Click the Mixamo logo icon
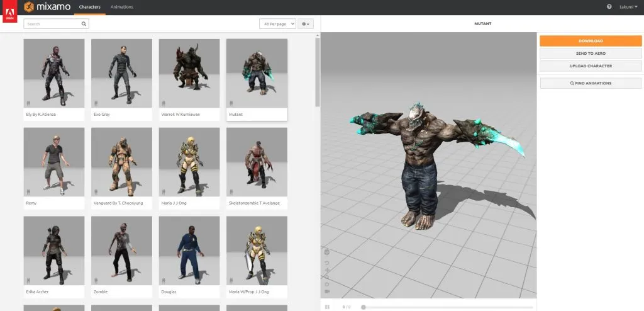The width and height of the screenshot is (644, 311). 29,7
